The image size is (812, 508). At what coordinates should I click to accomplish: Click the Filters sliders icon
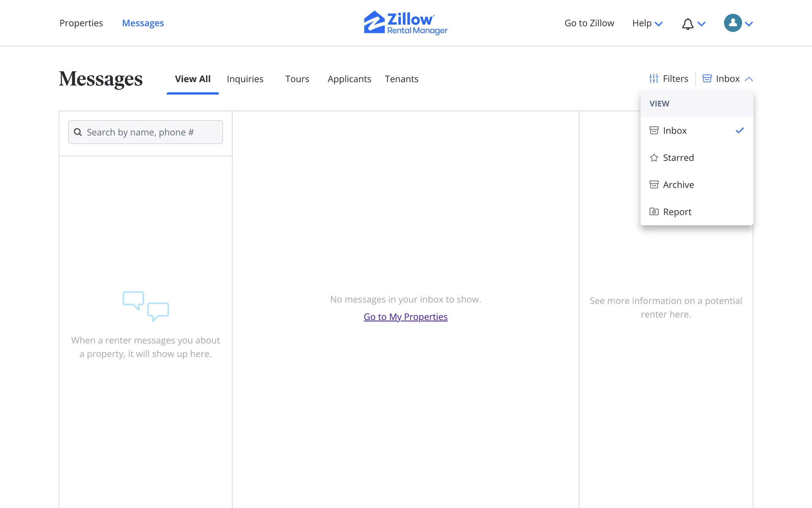click(654, 79)
